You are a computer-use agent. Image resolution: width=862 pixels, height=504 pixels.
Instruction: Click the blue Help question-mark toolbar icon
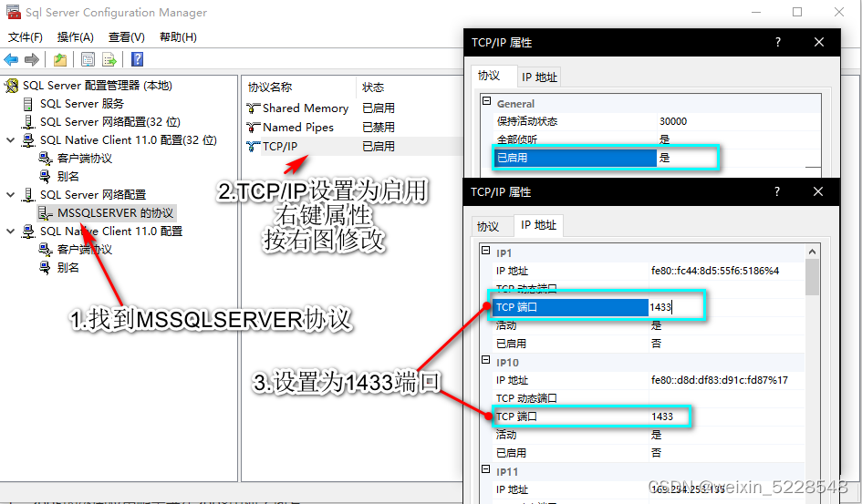point(137,59)
